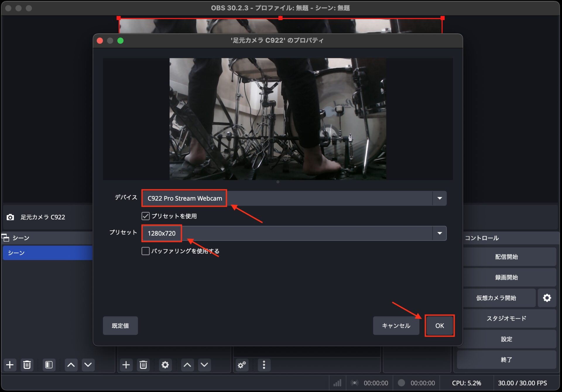Enable バッファリングを使用する checkbox

click(x=145, y=251)
